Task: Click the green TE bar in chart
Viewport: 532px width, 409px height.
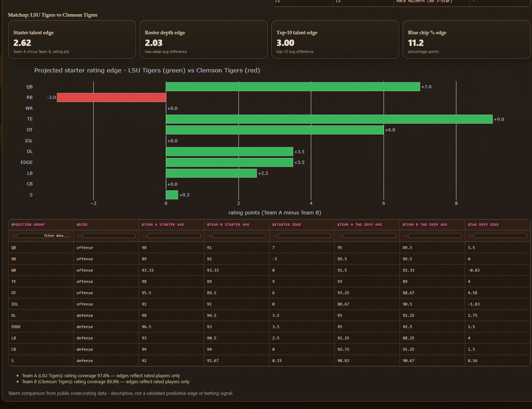Action: tap(329, 119)
